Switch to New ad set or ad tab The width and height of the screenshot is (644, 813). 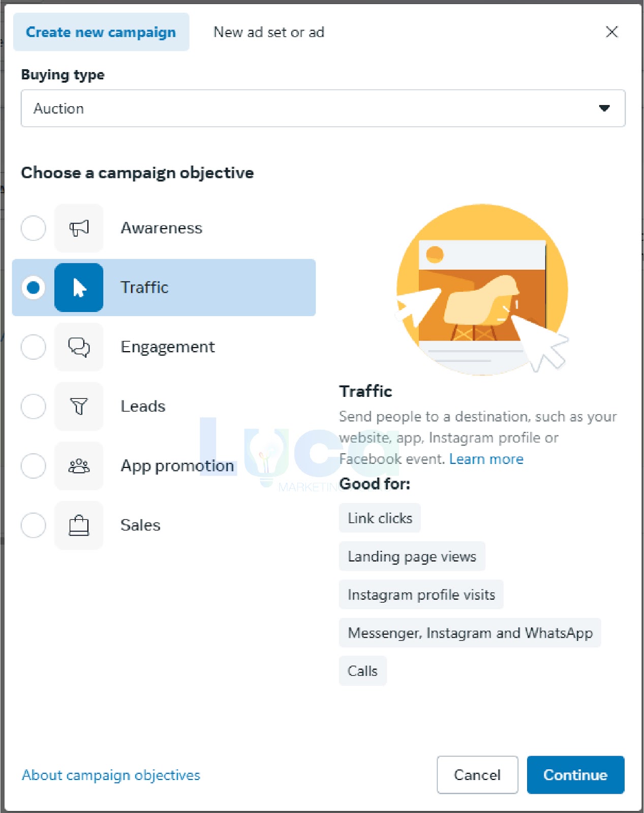[269, 32]
